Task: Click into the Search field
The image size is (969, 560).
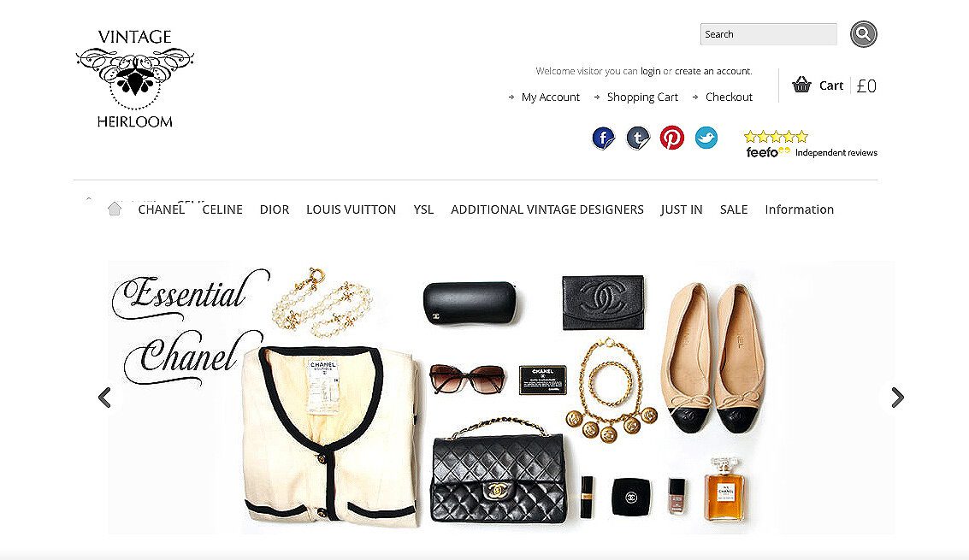Action: tap(768, 34)
